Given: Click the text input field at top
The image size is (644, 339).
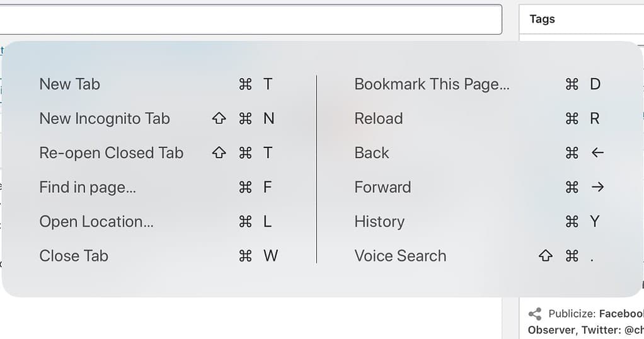Looking at the screenshot, I should click(x=251, y=19).
